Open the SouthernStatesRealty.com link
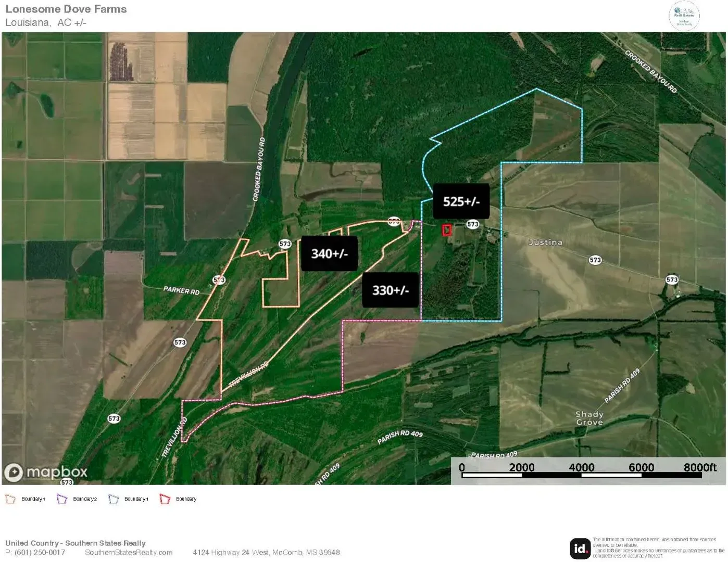The width and height of the screenshot is (728, 562). [129, 553]
